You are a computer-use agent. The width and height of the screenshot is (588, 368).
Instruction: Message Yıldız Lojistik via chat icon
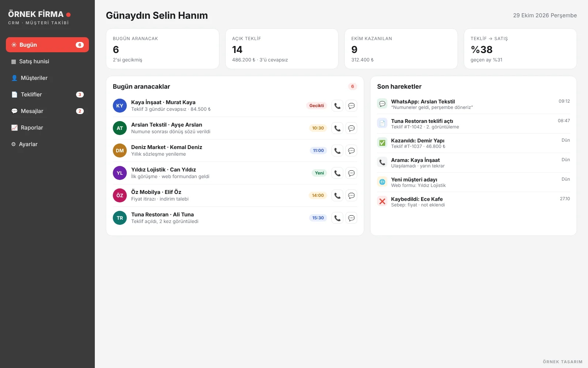tap(351, 173)
